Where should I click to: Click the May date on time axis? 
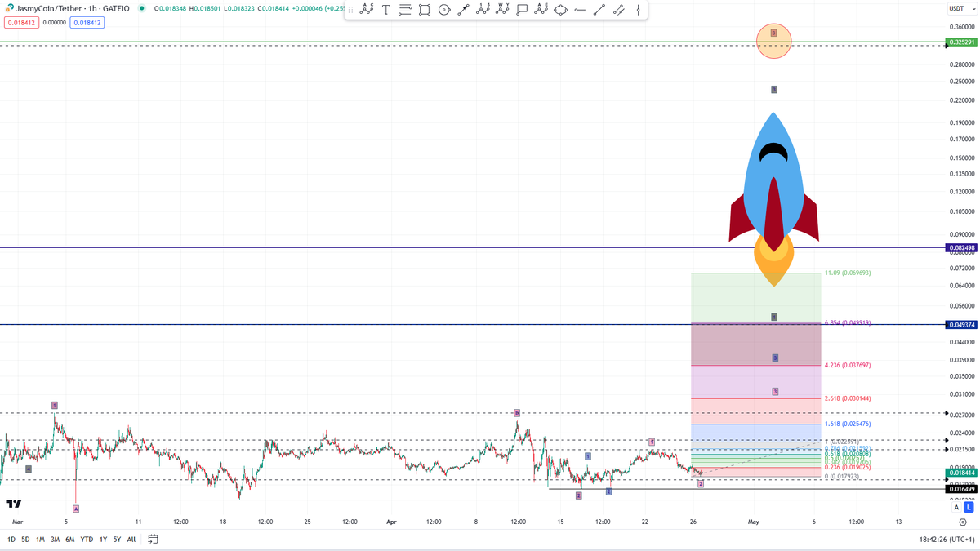click(754, 522)
